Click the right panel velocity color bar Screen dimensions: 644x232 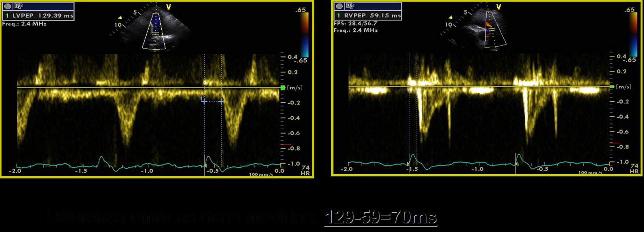click(x=633, y=34)
